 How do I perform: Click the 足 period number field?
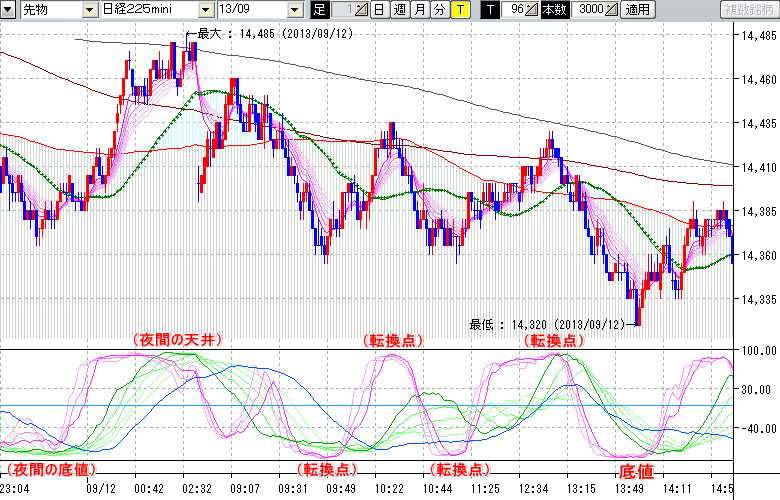[x=345, y=10]
